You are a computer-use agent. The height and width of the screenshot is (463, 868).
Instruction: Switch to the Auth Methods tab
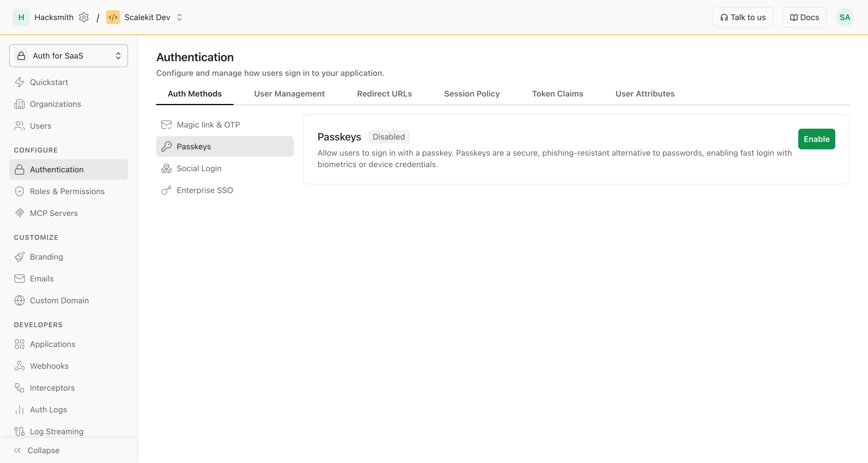tap(195, 94)
